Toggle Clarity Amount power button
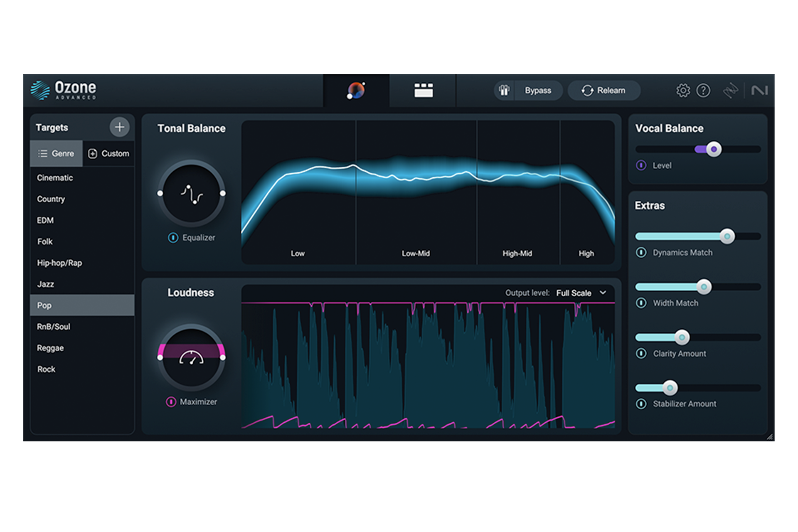798x532 pixels. click(641, 353)
